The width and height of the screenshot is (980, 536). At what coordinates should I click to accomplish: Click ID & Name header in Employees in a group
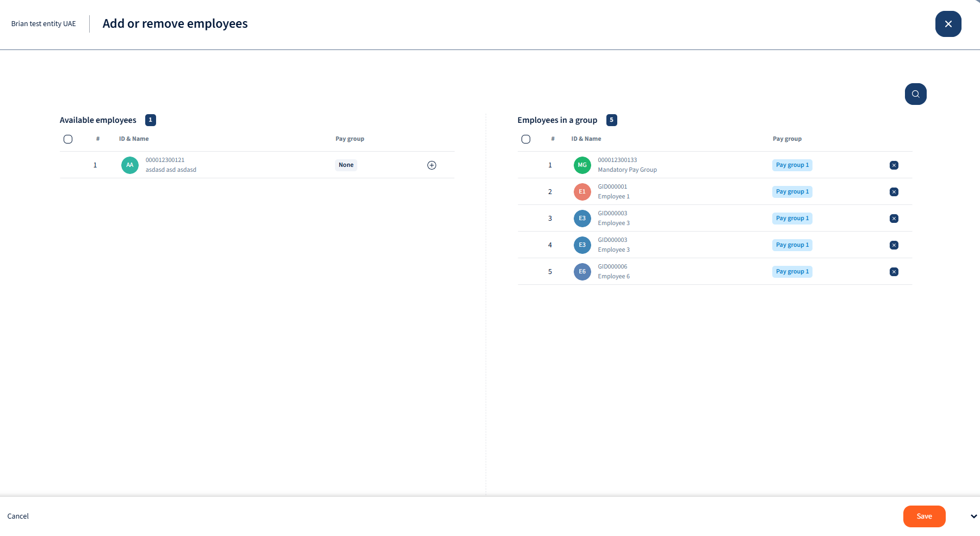click(586, 139)
